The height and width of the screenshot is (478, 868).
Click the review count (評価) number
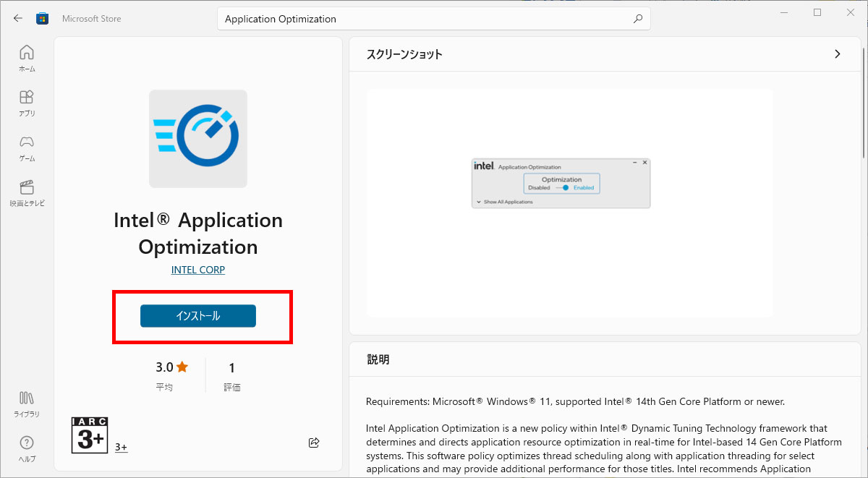231,368
